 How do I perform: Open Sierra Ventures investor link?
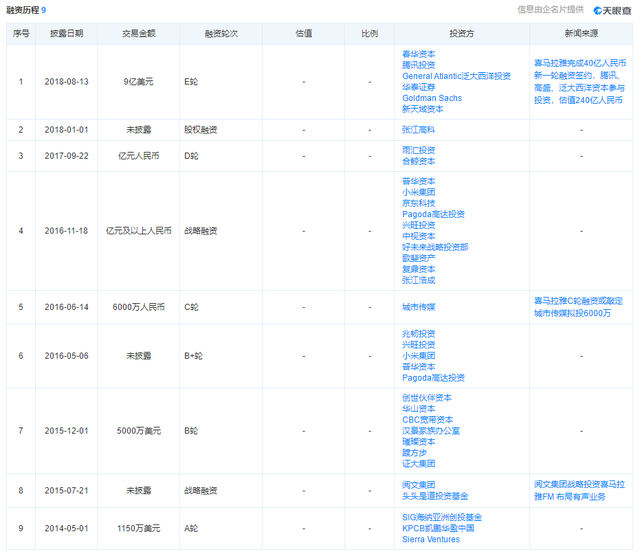click(431, 540)
